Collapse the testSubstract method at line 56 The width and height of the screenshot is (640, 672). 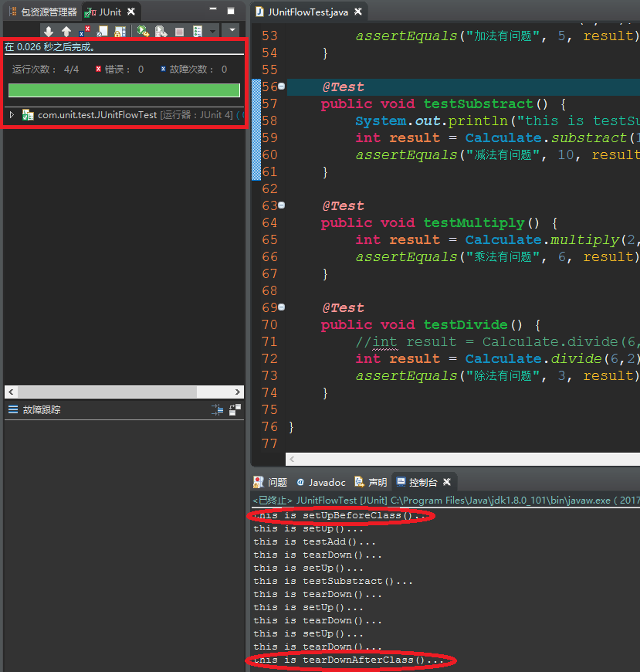[282, 87]
